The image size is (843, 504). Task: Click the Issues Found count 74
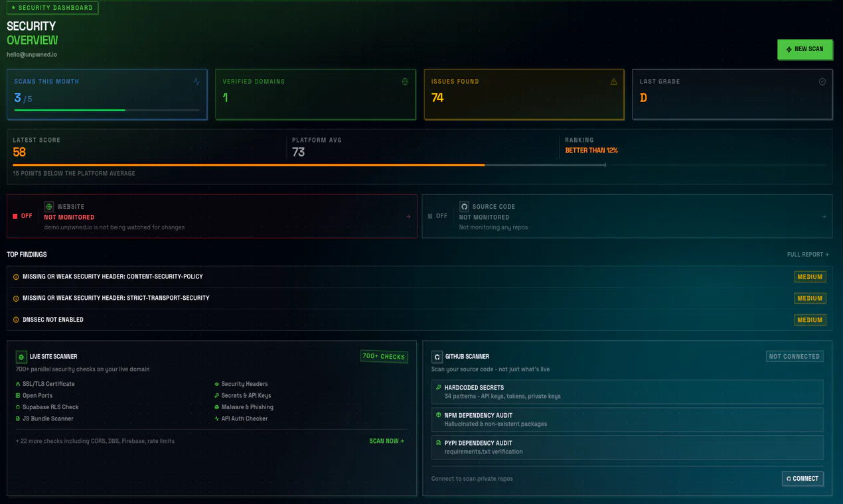coord(437,97)
